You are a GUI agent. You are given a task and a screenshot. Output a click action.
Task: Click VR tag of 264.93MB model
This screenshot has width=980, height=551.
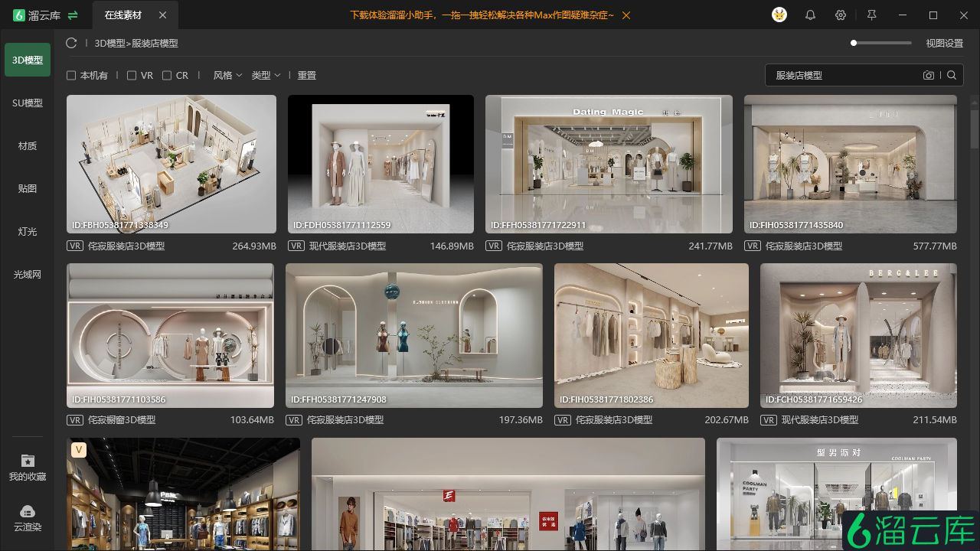(x=75, y=246)
